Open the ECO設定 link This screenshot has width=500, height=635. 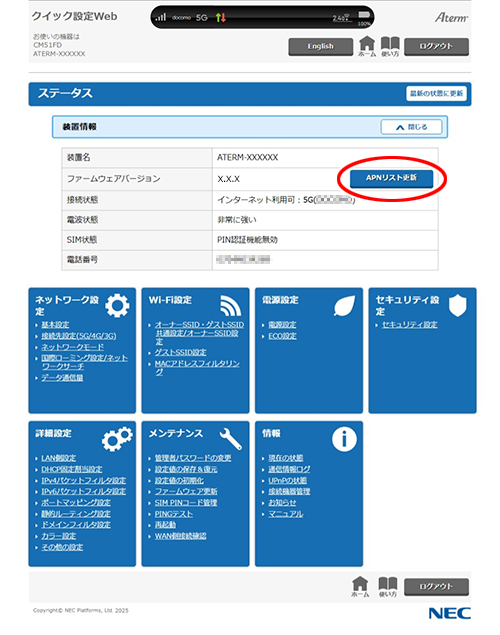(282, 336)
